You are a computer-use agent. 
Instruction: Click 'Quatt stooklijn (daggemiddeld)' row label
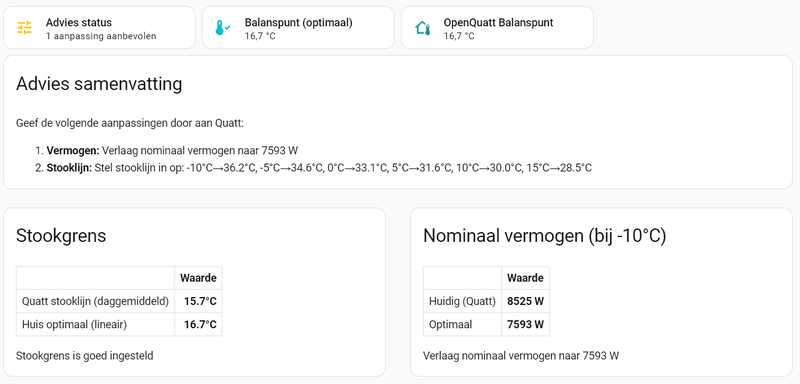pyautogui.click(x=95, y=301)
